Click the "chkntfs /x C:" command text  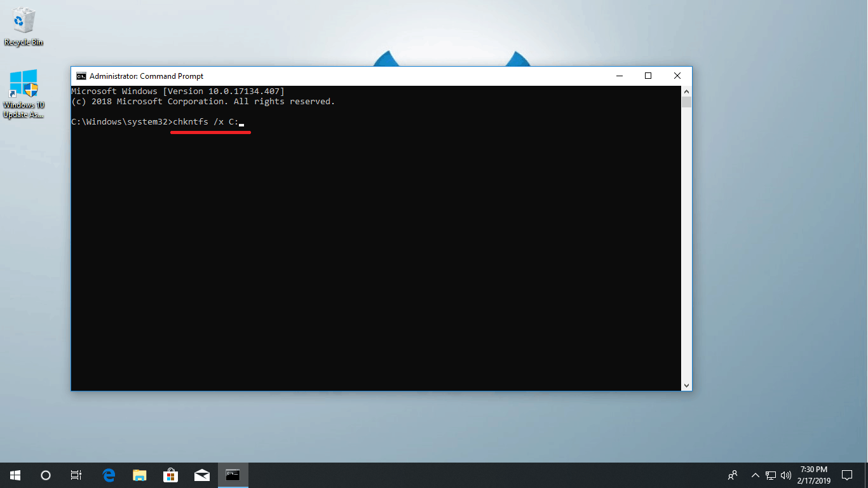206,122
